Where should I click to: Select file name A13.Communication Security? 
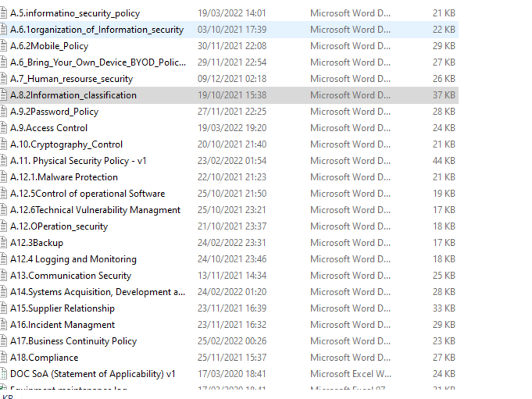tap(71, 276)
